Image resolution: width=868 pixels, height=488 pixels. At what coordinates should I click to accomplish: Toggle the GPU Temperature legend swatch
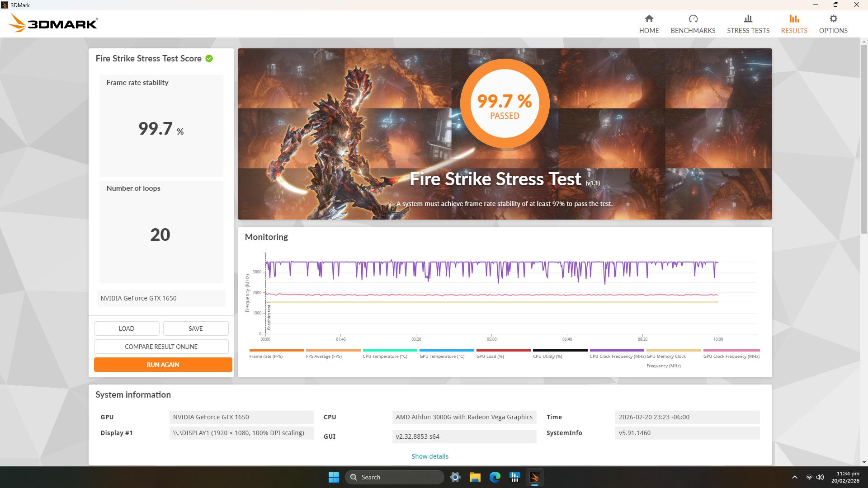[447, 350]
